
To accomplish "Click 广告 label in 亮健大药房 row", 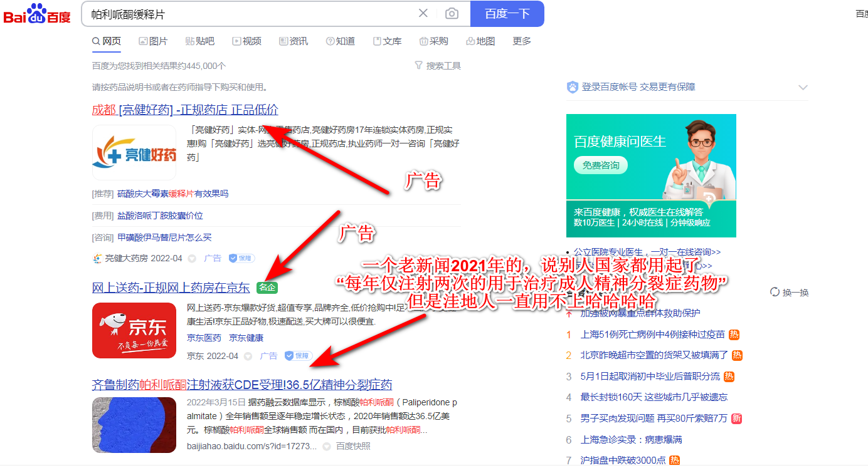I will 213,258.
